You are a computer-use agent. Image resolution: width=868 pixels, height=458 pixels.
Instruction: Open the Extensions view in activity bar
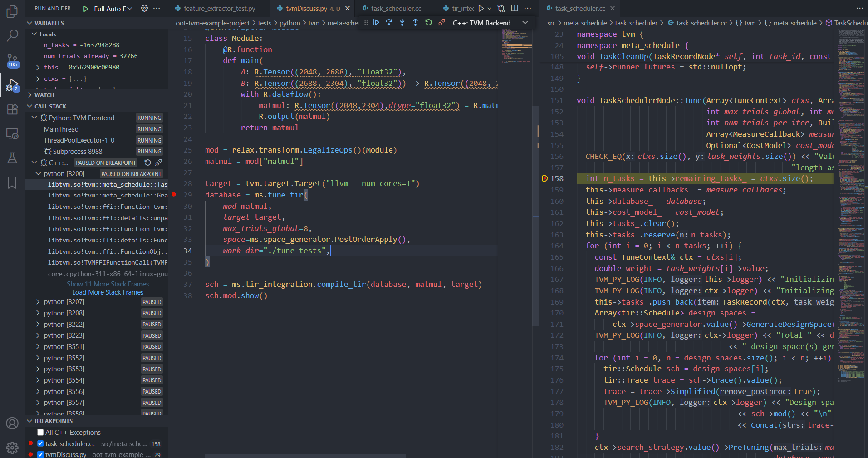[12, 109]
